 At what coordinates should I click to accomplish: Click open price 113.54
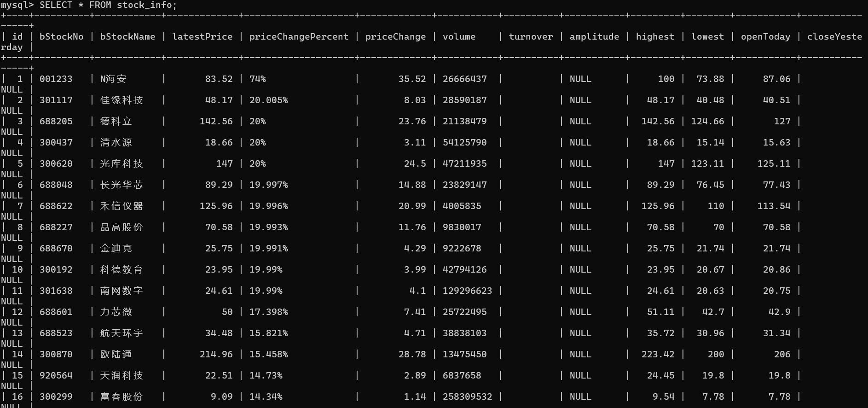point(774,206)
